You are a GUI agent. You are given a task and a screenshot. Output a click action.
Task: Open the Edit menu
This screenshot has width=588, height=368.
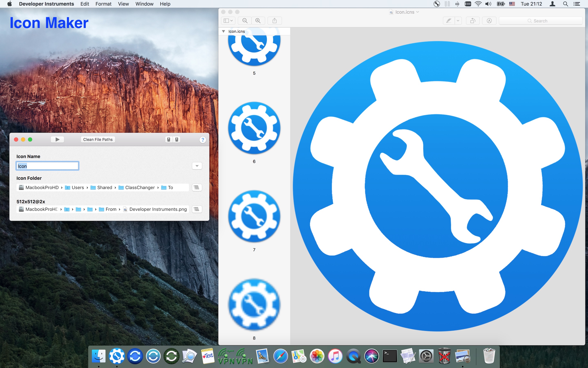pos(85,4)
